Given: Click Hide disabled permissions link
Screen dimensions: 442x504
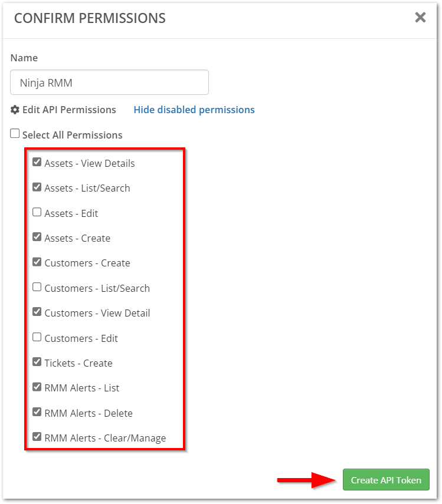Looking at the screenshot, I should (194, 110).
